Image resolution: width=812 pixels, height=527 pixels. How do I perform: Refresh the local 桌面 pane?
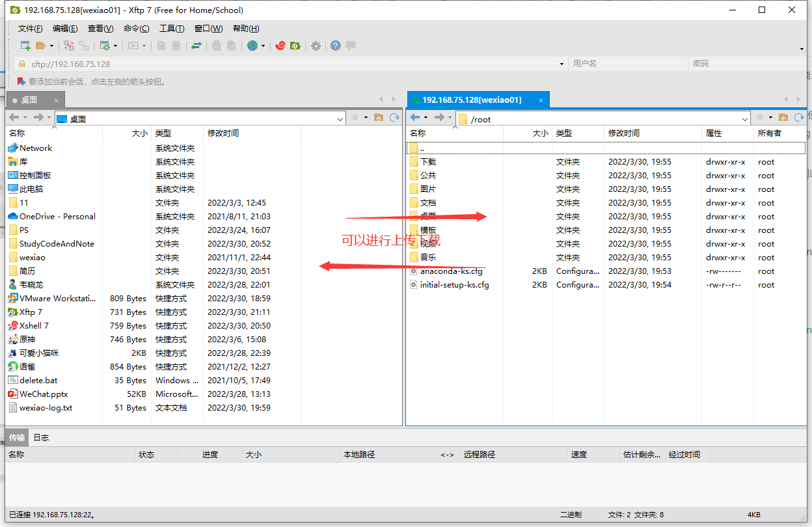tap(394, 118)
